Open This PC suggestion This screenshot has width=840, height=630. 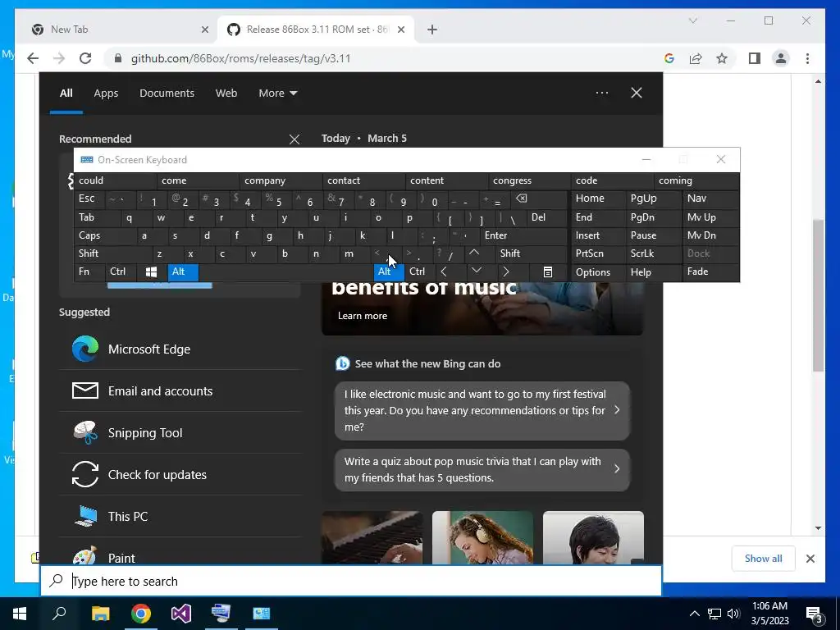click(180, 516)
